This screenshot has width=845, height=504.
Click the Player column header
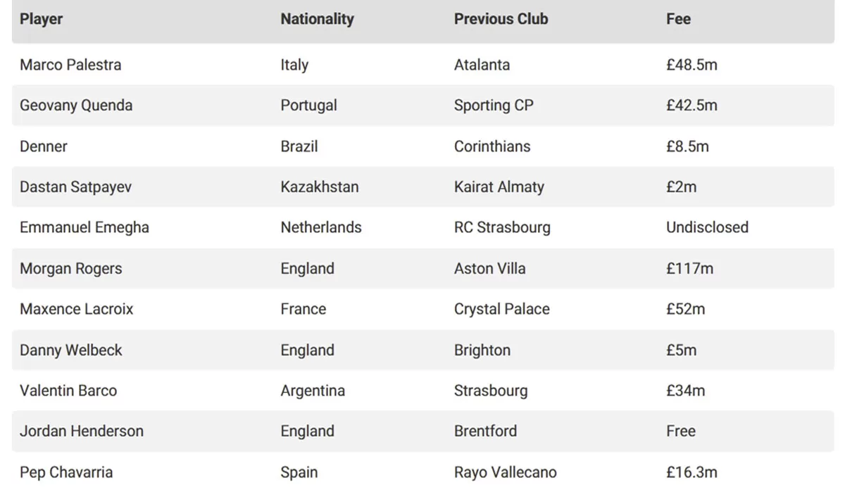coord(41,19)
